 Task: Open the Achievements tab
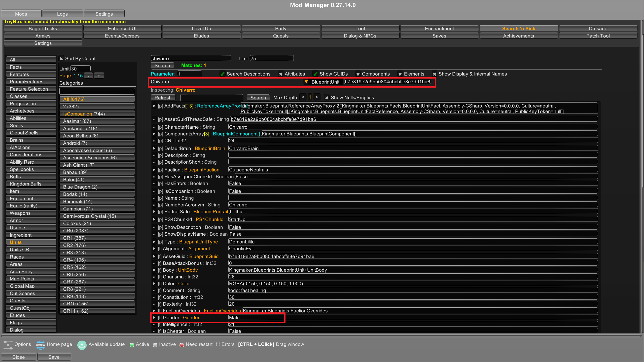[519, 36]
